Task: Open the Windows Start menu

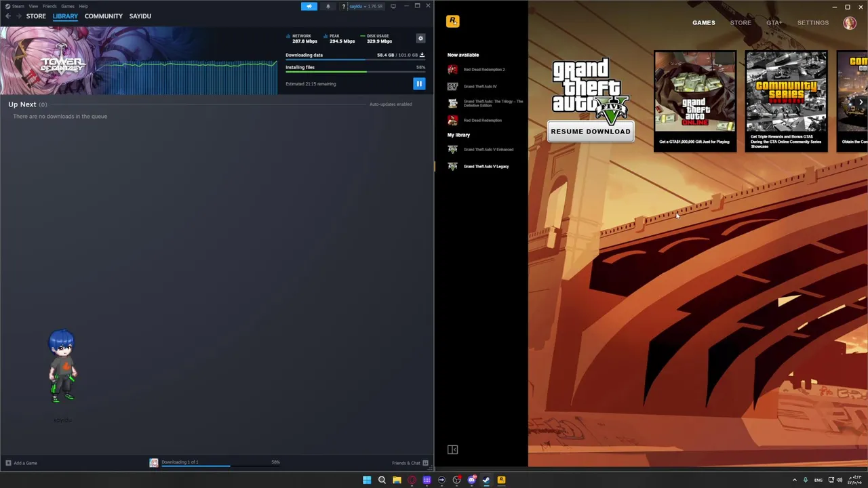Action: pos(367,480)
